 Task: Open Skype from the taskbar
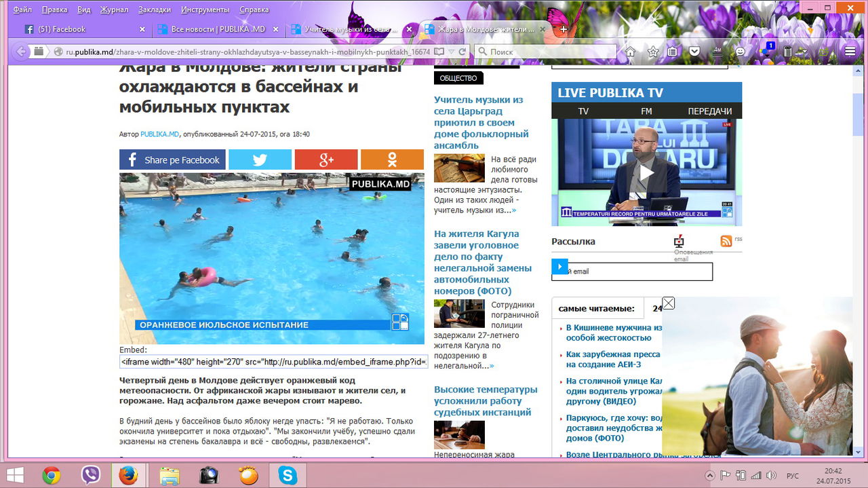coord(288,476)
